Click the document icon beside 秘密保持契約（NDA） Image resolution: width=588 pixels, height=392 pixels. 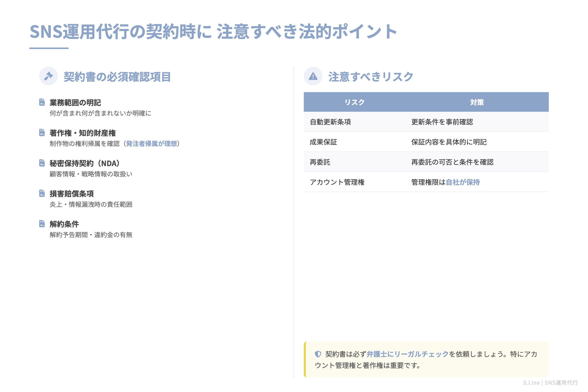[x=41, y=162]
